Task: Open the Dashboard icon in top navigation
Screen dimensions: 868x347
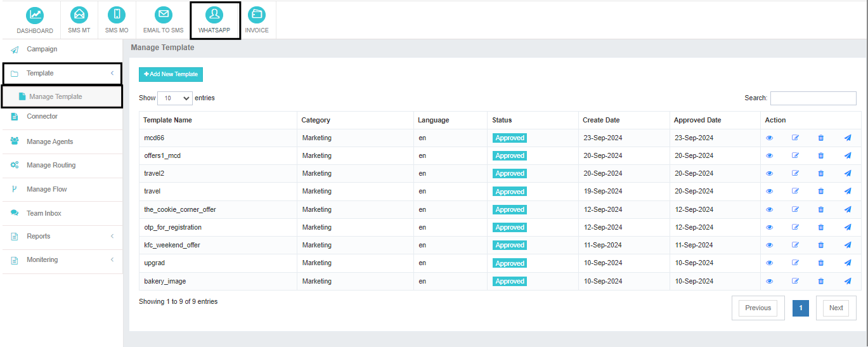Action: [35, 15]
